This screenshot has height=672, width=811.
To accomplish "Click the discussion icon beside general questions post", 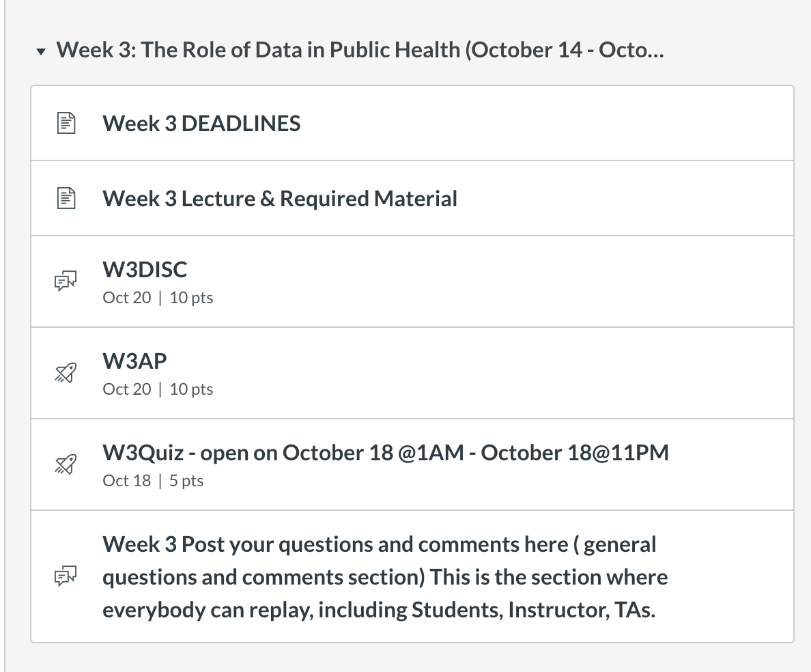I will pos(66,576).
